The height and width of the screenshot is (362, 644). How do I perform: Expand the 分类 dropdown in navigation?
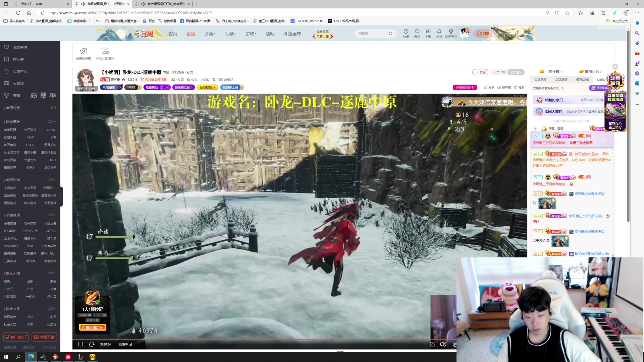pyautogui.click(x=210, y=34)
